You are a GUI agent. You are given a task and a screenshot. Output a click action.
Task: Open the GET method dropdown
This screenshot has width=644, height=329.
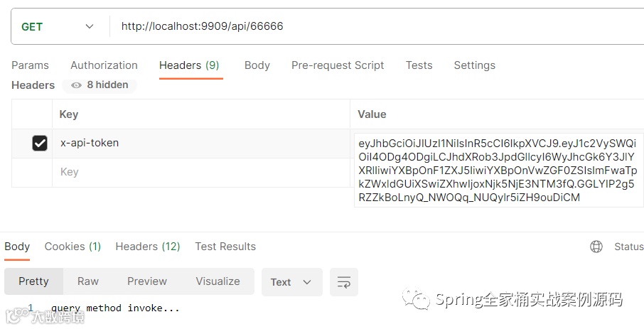click(x=58, y=27)
